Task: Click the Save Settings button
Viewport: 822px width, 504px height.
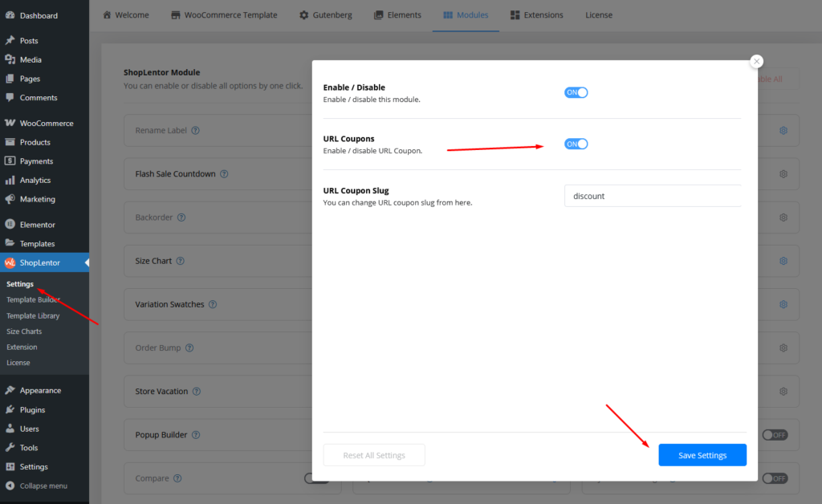Action: 702,455
